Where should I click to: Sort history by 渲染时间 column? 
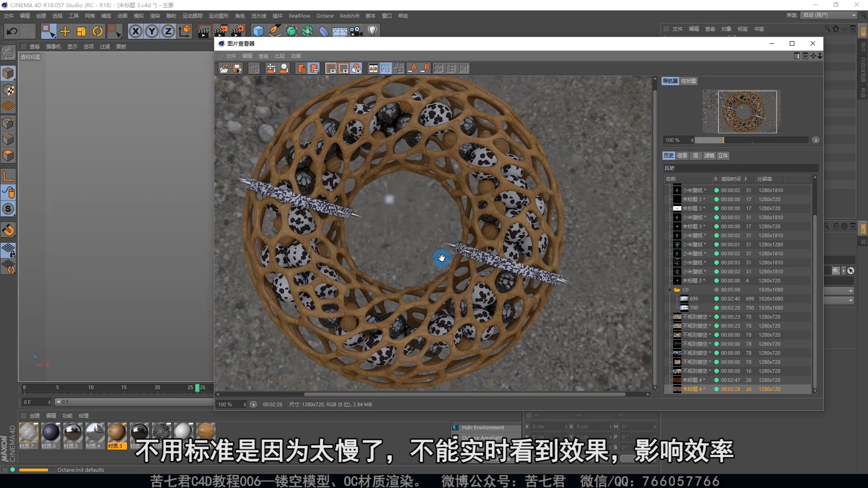[x=731, y=179]
